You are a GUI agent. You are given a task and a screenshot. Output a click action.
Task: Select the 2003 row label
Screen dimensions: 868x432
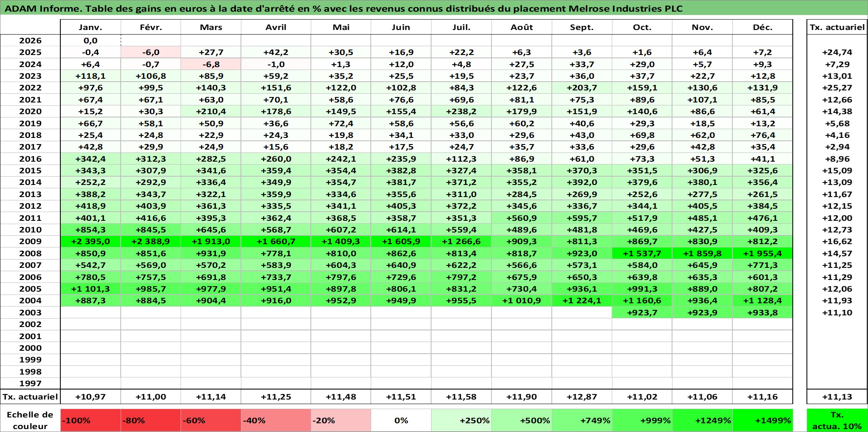point(30,312)
